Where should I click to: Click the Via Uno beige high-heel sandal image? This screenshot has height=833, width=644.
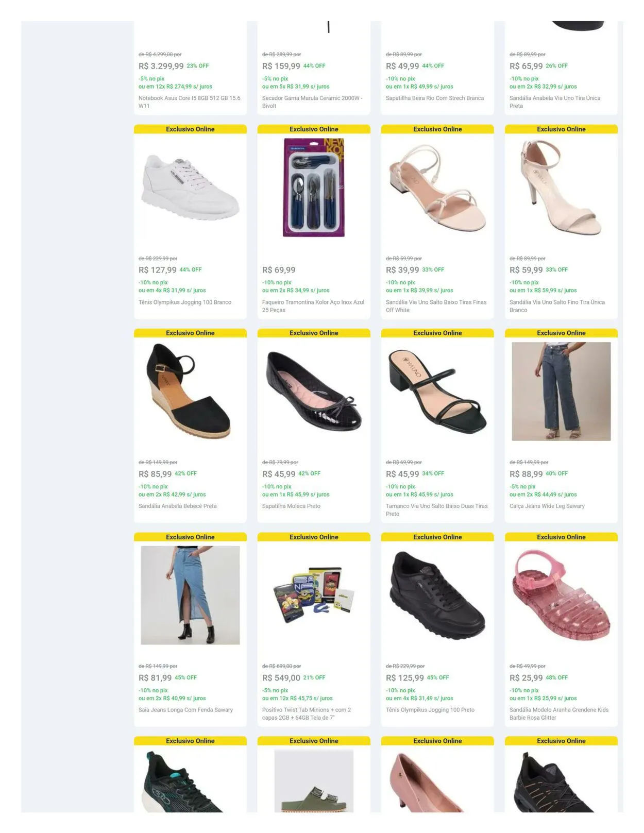[561, 188]
